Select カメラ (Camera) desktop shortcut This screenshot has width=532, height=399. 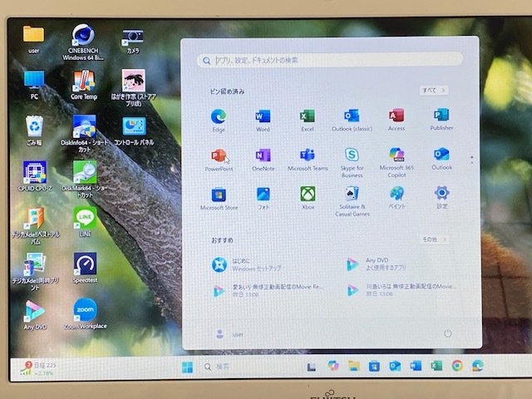pyautogui.click(x=133, y=41)
